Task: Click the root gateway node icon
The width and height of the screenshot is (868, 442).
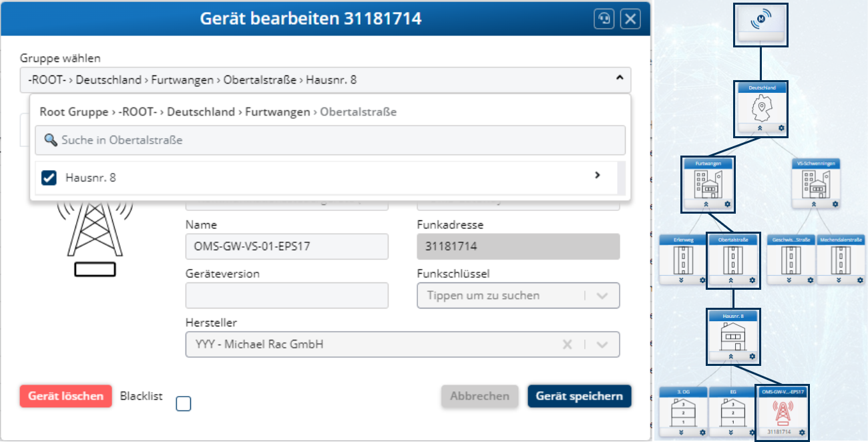Action: [x=761, y=22]
